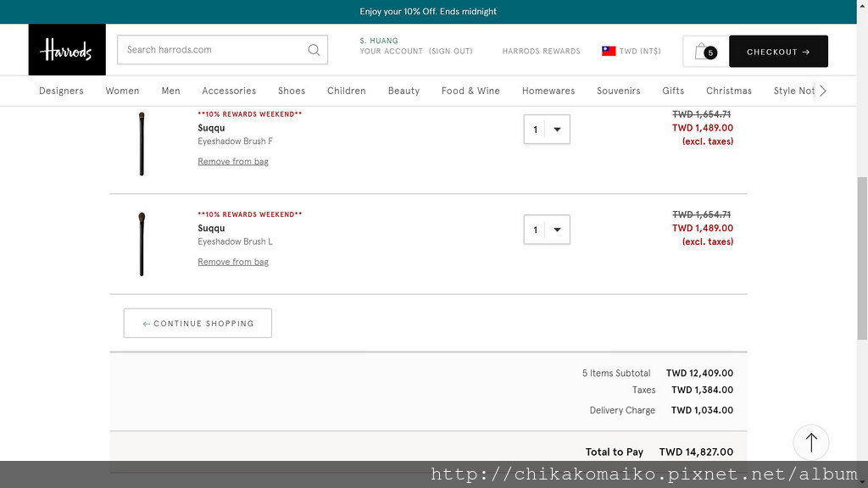
Task: Click the Suqqu brand name for Brush F
Action: click(x=211, y=128)
